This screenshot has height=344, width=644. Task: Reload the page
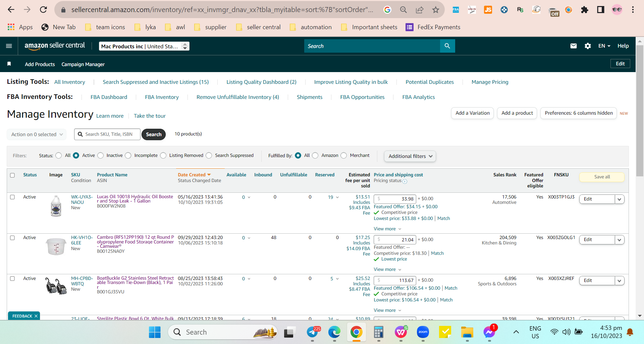pos(43,10)
